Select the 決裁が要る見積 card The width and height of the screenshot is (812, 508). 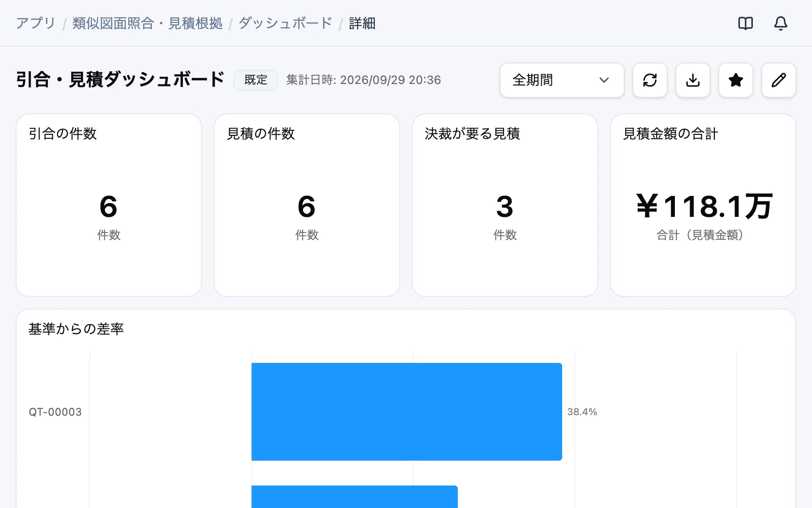(x=505, y=205)
